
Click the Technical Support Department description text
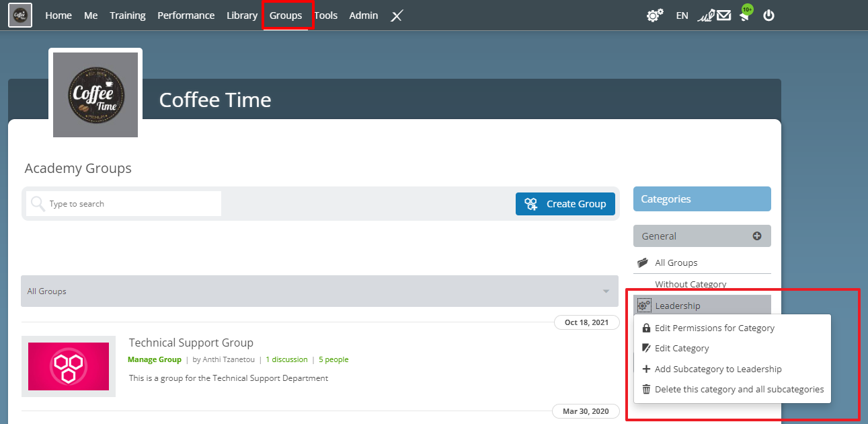pos(229,378)
